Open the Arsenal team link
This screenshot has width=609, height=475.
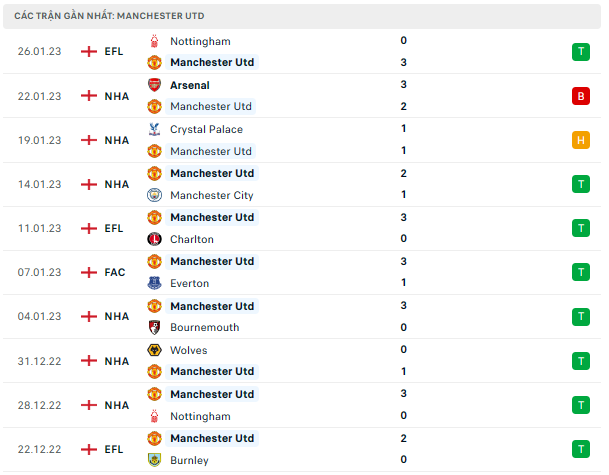190,85
